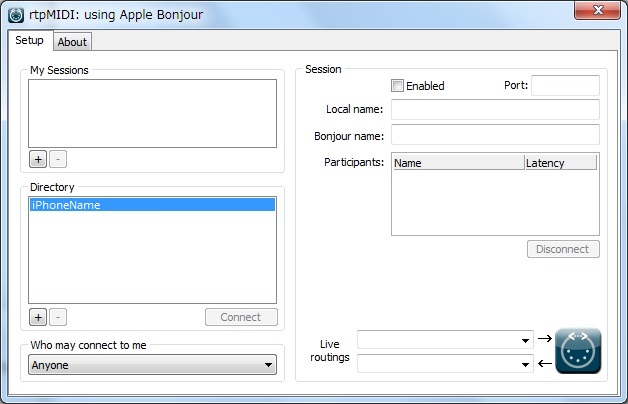Open the Who may connect to me dropdown
Viewport: 628px width, 404px height.
coord(152,364)
